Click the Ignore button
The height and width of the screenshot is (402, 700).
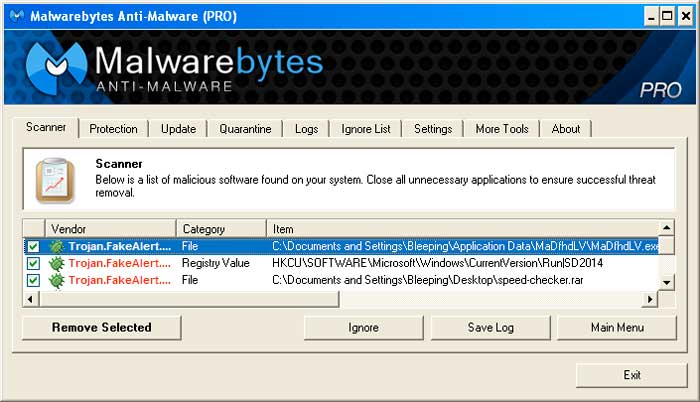click(x=363, y=328)
